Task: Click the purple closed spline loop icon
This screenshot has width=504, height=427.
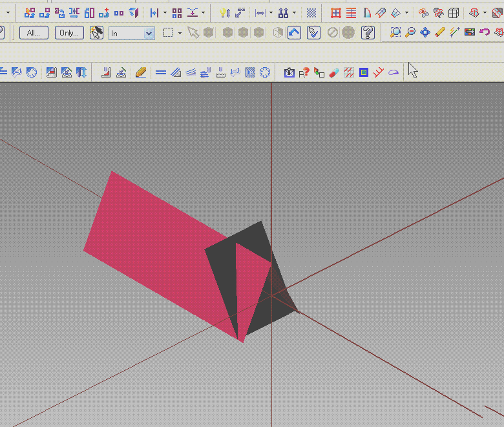Action: click(394, 72)
